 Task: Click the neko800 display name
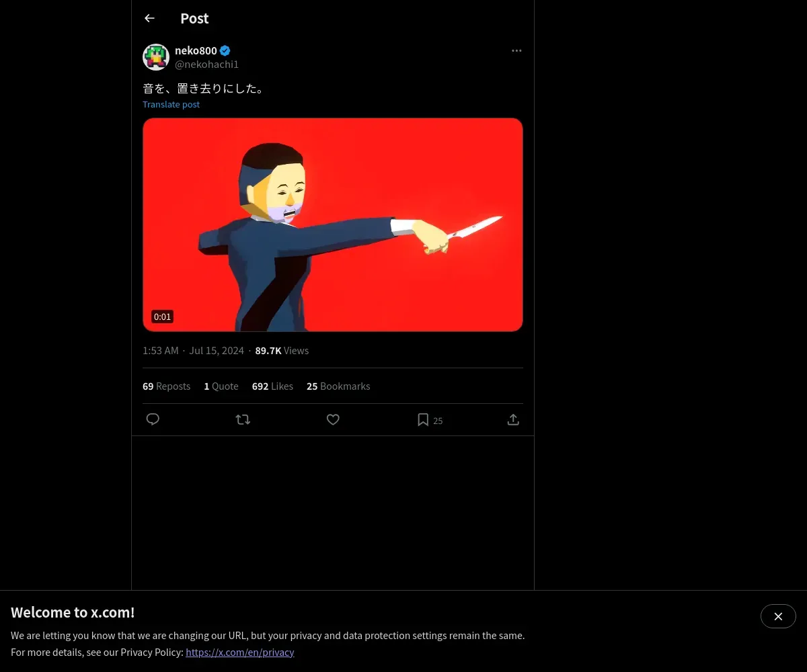point(196,50)
